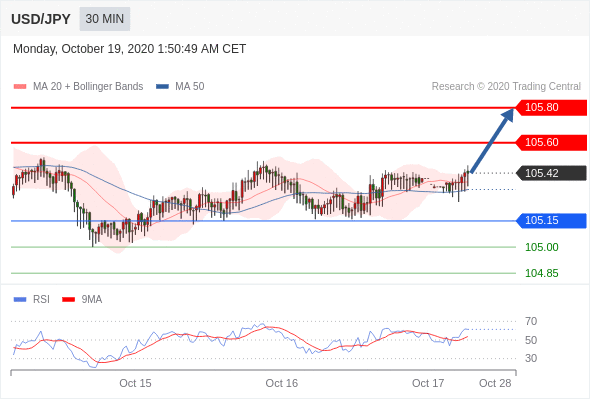The width and height of the screenshot is (590, 400).
Task: Click the 9MA legend label
Action: click(x=92, y=300)
